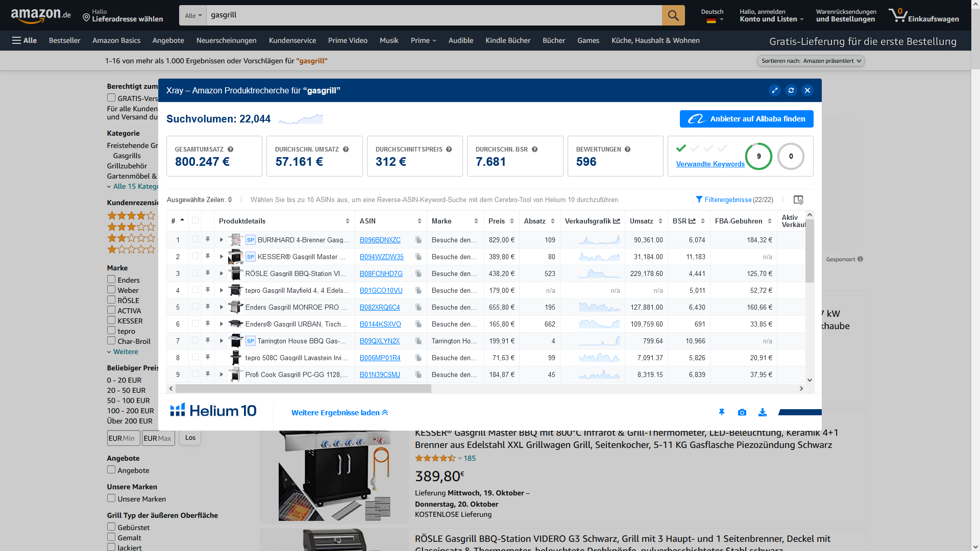
Task: Click the Verwandte Keywords link
Action: tap(710, 164)
